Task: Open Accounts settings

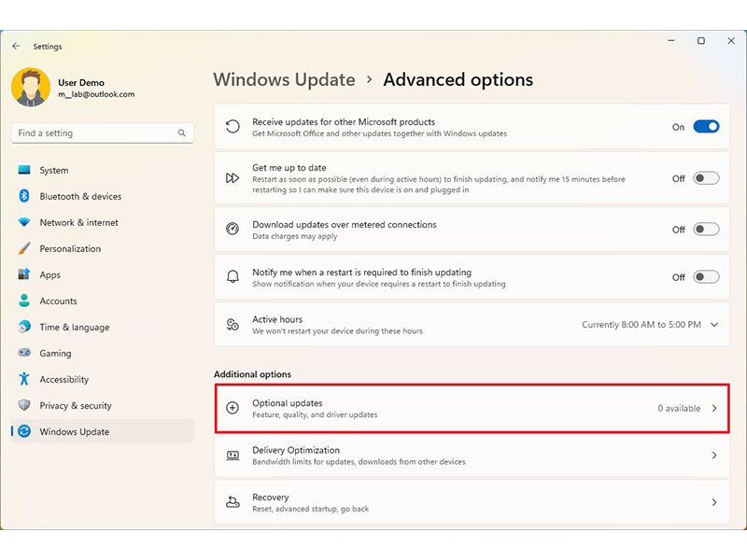Action: (x=103, y=301)
